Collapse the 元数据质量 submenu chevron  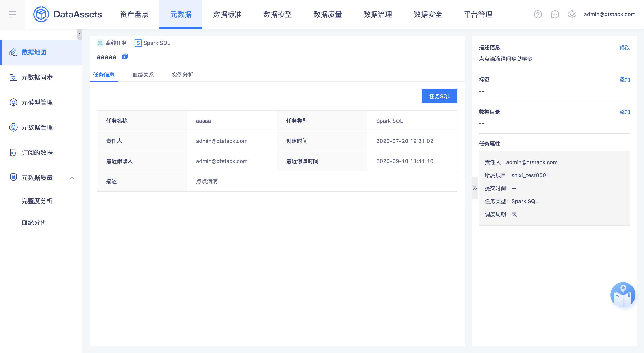pyautogui.click(x=72, y=178)
